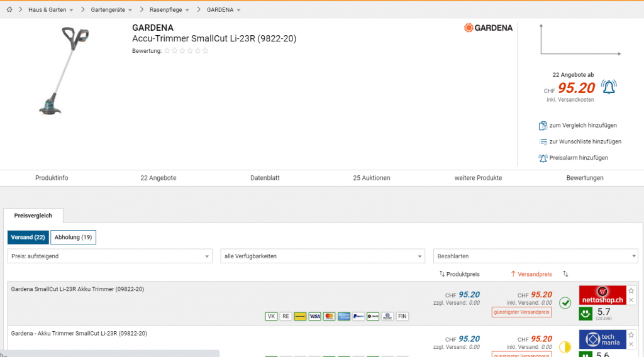Click the yellow PostFinance payment icon
The width and height of the screenshot is (644, 357).
tap(300, 316)
